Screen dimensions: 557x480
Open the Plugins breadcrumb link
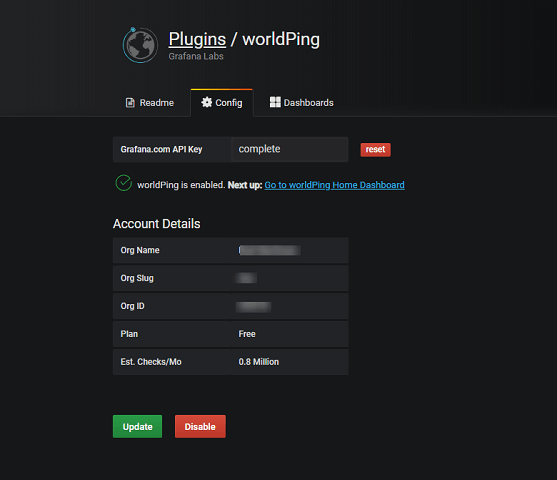point(197,39)
